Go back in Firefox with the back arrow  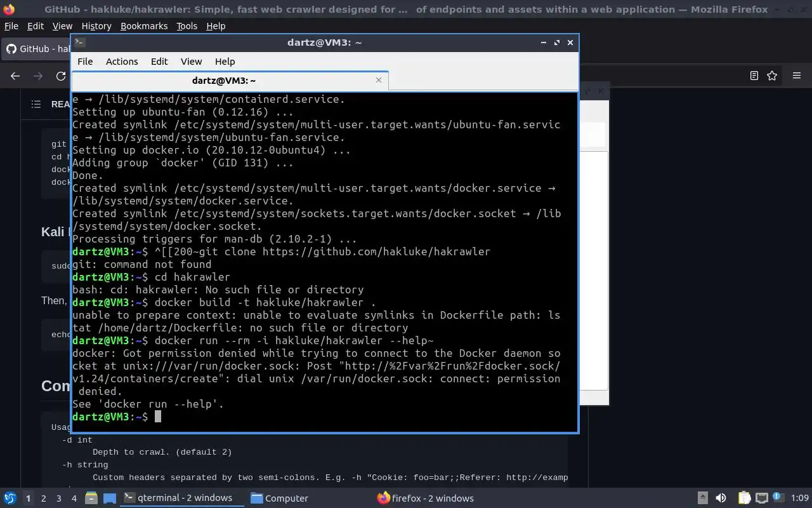click(x=15, y=76)
